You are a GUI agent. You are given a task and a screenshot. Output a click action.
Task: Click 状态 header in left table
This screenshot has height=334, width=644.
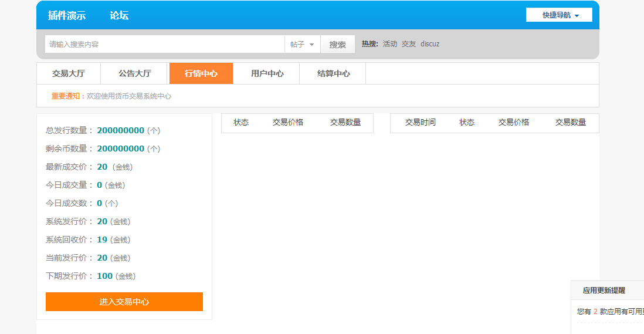[x=241, y=123]
